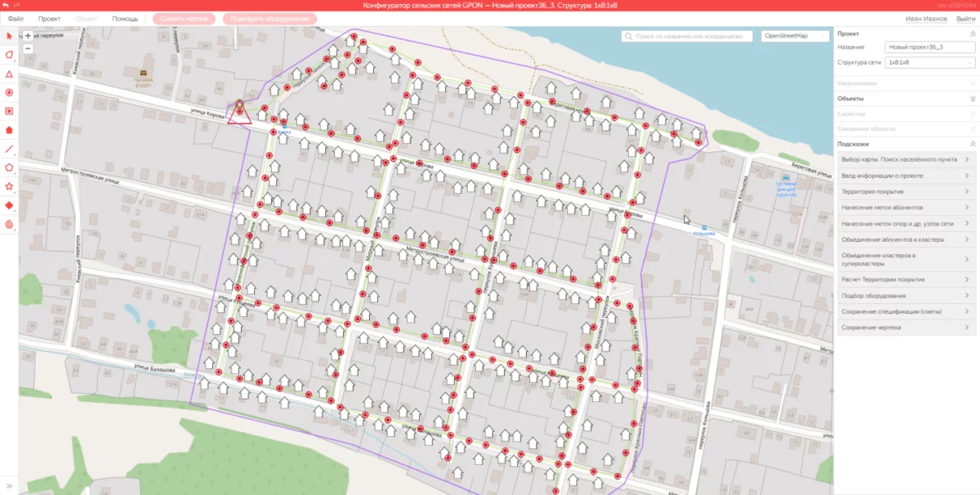This screenshot has width=980, height=495.
Task: Open the Объект menu
Action: pyautogui.click(x=85, y=18)
